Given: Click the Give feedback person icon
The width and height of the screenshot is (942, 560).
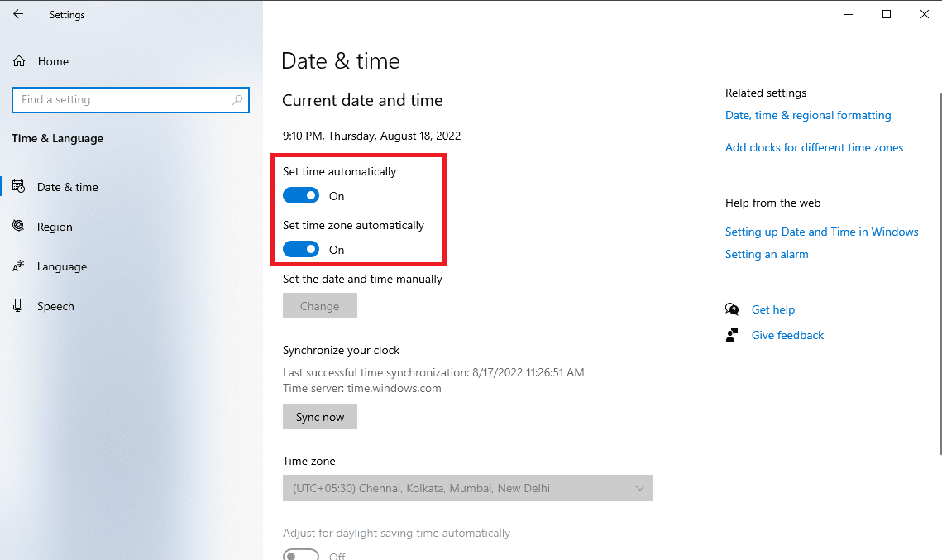Looking at the screenshot, I should pyautogui.click(x=732, y=335).
